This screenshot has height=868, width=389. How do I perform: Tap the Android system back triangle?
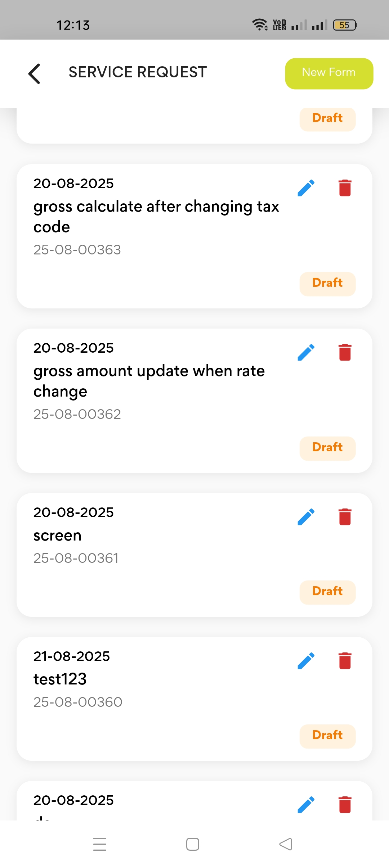[x=286, y=844]
